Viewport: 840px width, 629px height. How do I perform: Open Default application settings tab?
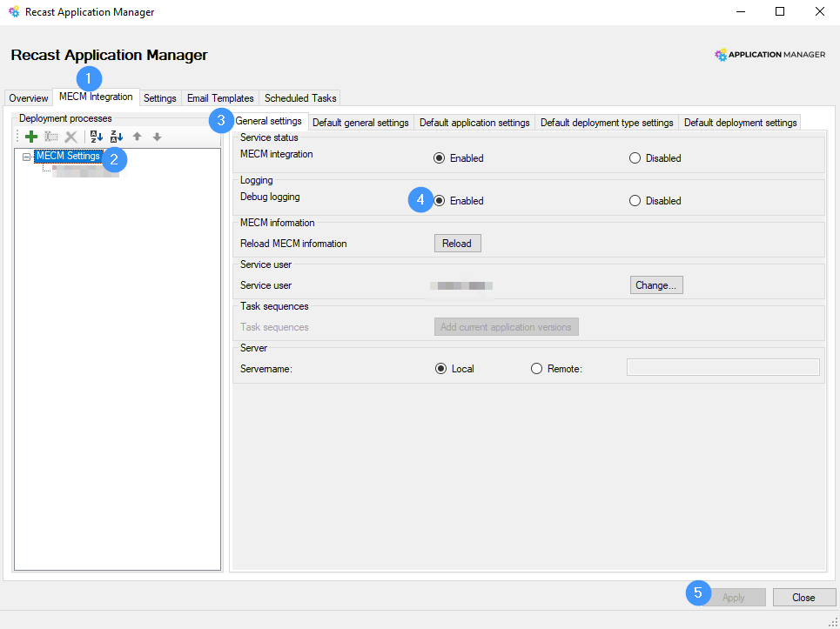click(474, 123)
